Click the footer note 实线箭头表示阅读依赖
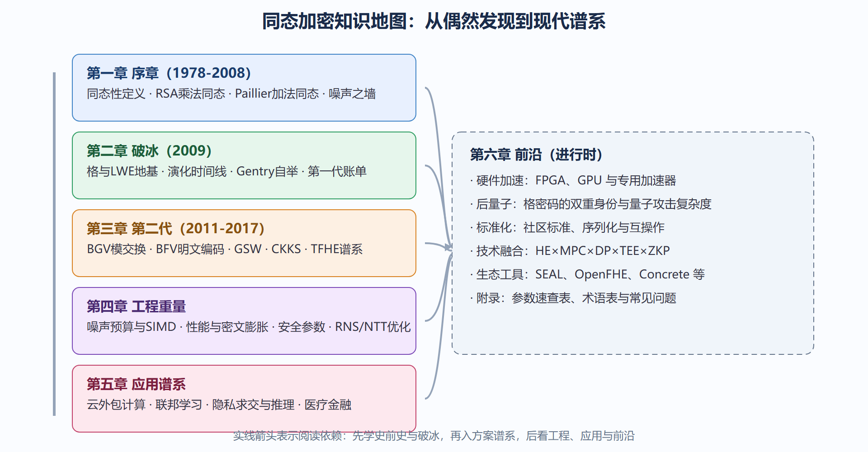 (434, 436)
